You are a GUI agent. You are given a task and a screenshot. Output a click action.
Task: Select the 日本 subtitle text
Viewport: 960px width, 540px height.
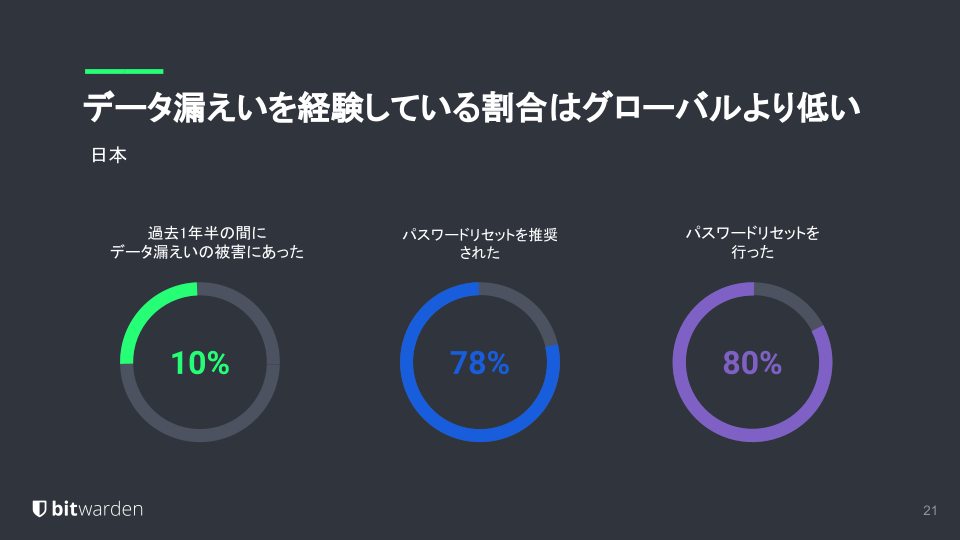(x=108, y=157)
